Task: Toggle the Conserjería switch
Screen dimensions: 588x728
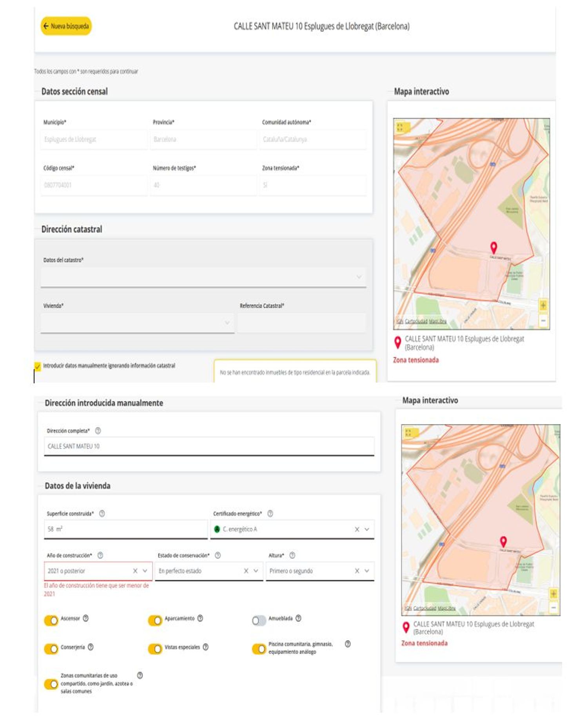Action: point(51,649)
